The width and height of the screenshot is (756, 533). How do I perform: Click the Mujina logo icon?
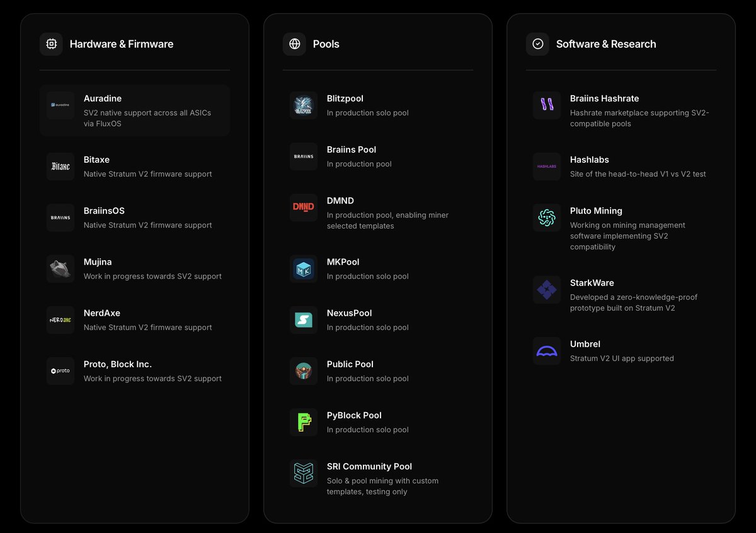[x=60, y=268]
